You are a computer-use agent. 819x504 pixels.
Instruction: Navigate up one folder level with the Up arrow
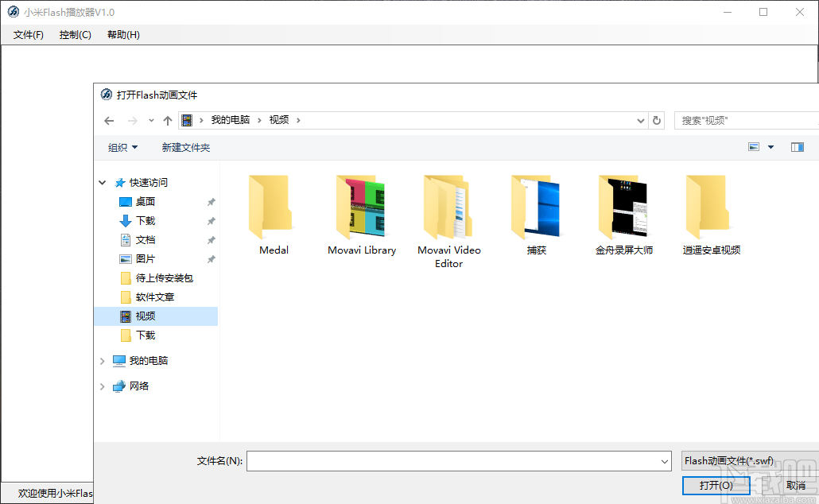pyautogui.click(x=168, y=120)
